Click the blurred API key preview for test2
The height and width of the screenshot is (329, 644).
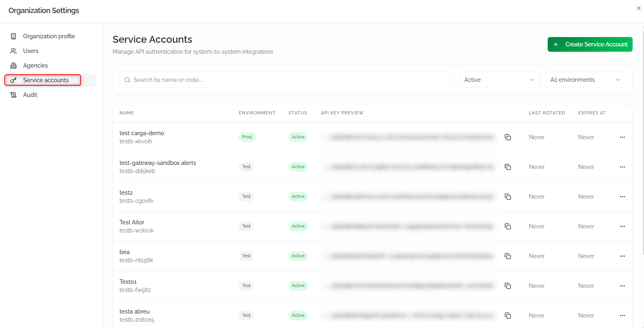(x=409, y=197)
